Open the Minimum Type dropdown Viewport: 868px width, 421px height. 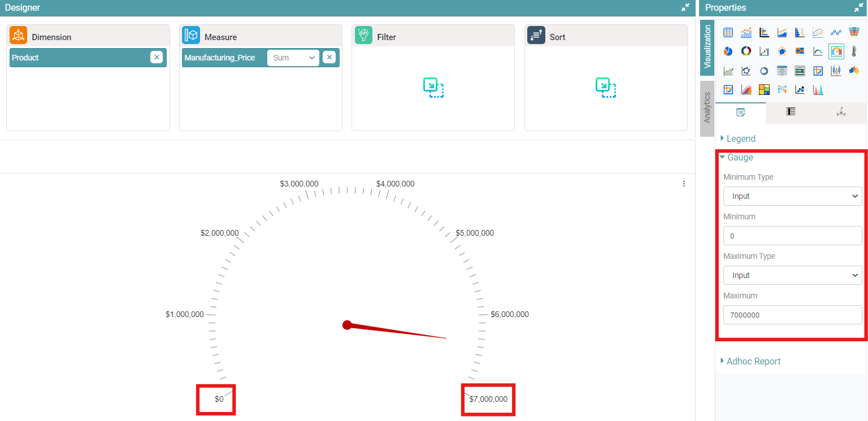click(792, 196)
